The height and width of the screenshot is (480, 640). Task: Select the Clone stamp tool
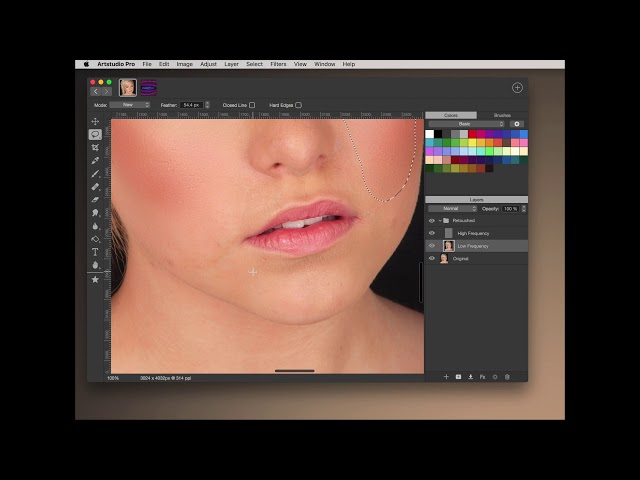coord(95,213)
